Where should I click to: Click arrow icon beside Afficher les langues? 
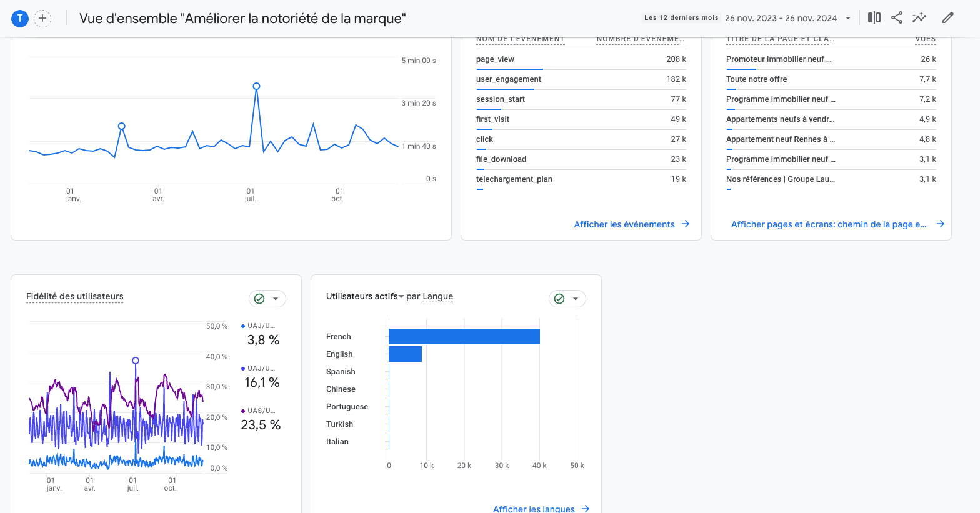pyautogui.click(x=586, y=509)
